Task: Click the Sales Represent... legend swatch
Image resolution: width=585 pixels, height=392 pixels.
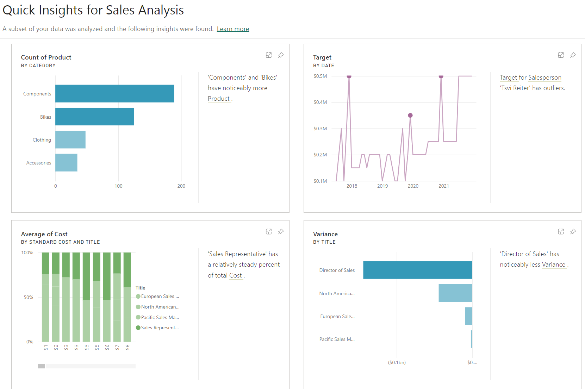Action: 138,328
